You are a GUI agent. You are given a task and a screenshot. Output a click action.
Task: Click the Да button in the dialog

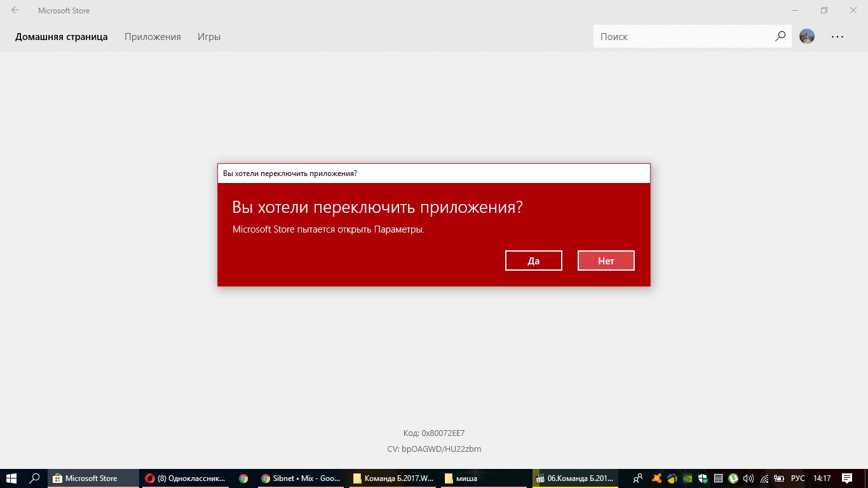534,261
